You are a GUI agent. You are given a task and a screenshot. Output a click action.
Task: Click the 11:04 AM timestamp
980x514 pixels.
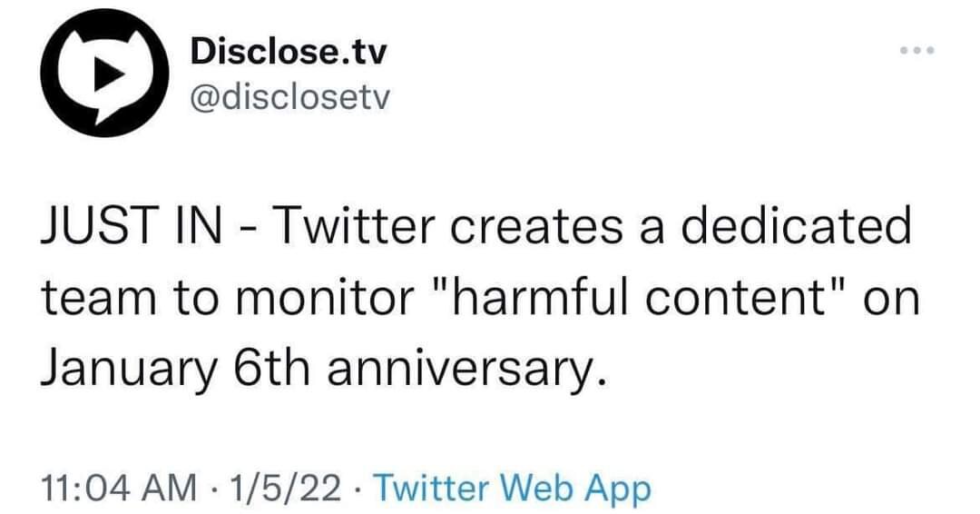coord(120,489)
